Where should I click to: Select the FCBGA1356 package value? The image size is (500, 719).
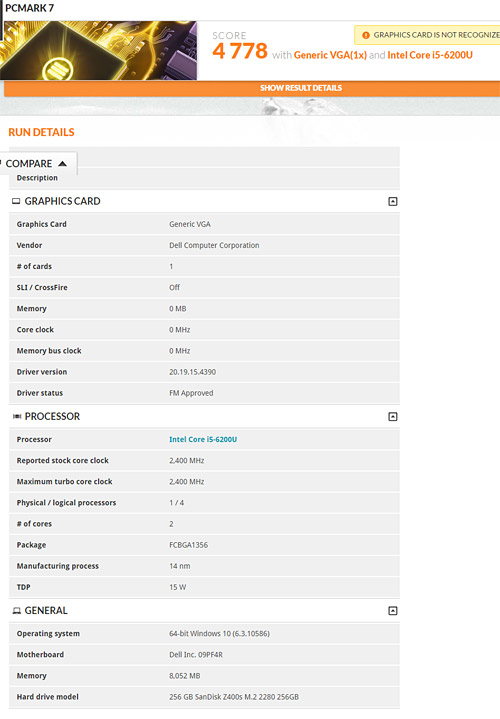tap(188, 545)
